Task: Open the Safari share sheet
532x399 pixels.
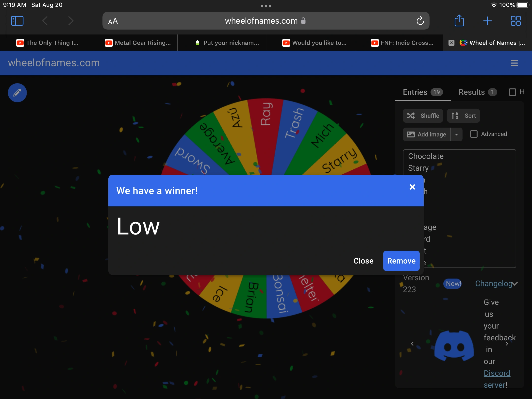Action: (x=459, y=21)
